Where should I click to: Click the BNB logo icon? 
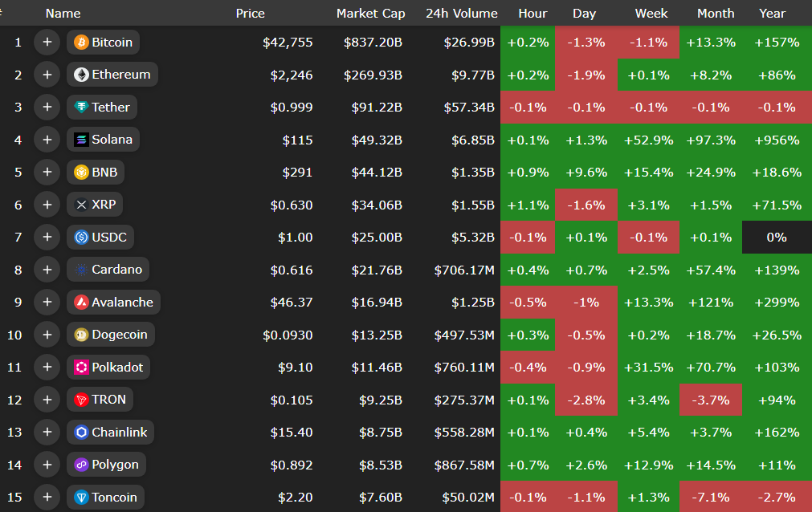[81, 173]
